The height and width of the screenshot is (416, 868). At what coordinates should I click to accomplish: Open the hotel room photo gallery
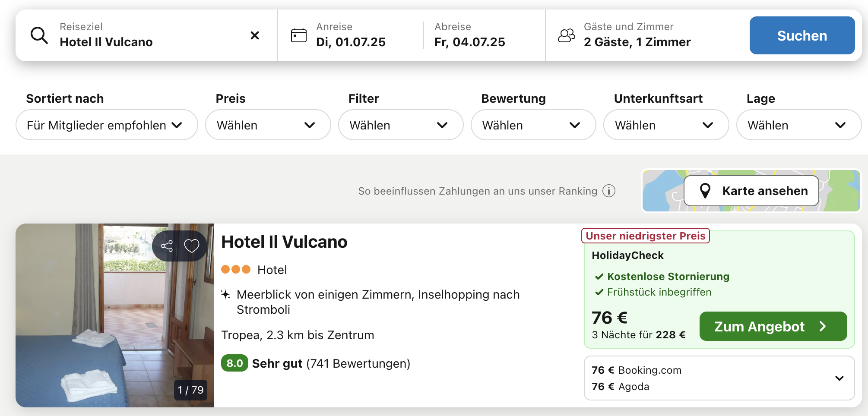tap(115, 315)
